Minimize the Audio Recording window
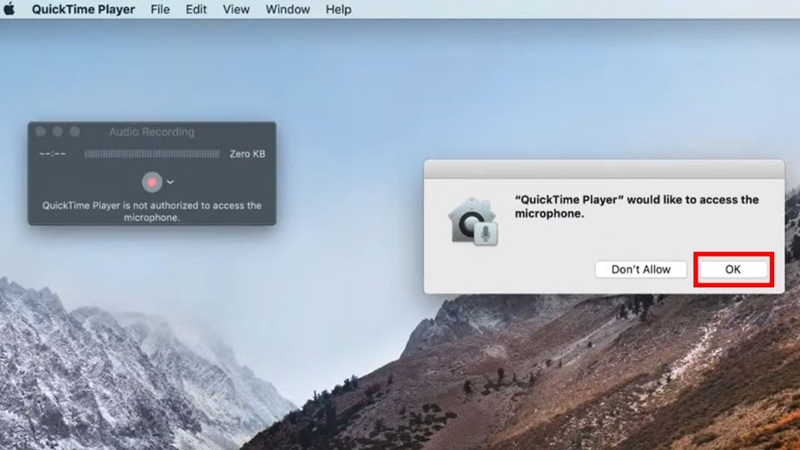 [58, 132]
